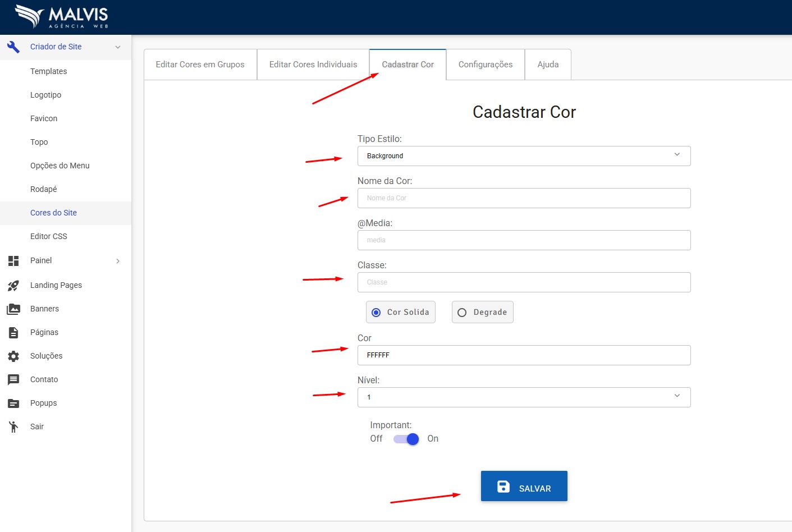The height and width of the screenshot is (532, 792).
Task: Click the Landing Pages rocket icon
Action: click(x=13, y=286)
